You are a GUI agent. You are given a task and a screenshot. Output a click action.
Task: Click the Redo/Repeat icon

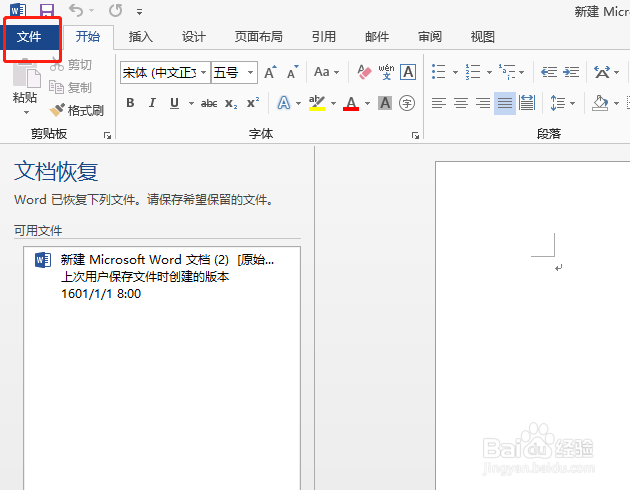(x=116, y=10)
